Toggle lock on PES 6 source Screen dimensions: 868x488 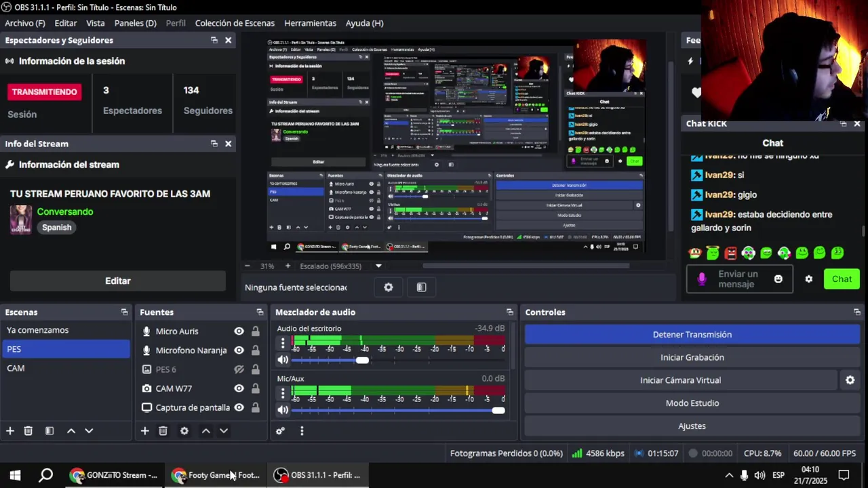pyautogui.click(x=256, y=369)
